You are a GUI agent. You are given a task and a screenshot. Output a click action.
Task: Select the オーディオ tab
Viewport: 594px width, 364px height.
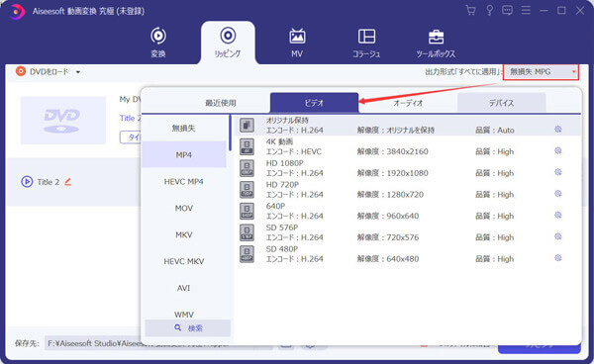[x=408, y=103]
